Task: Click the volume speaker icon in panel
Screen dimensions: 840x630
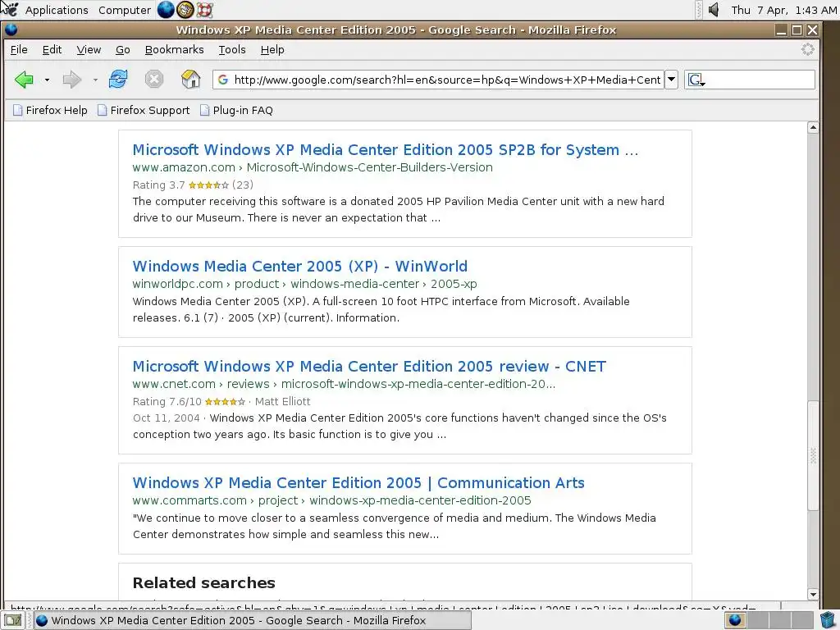Action: click(714, 10)
